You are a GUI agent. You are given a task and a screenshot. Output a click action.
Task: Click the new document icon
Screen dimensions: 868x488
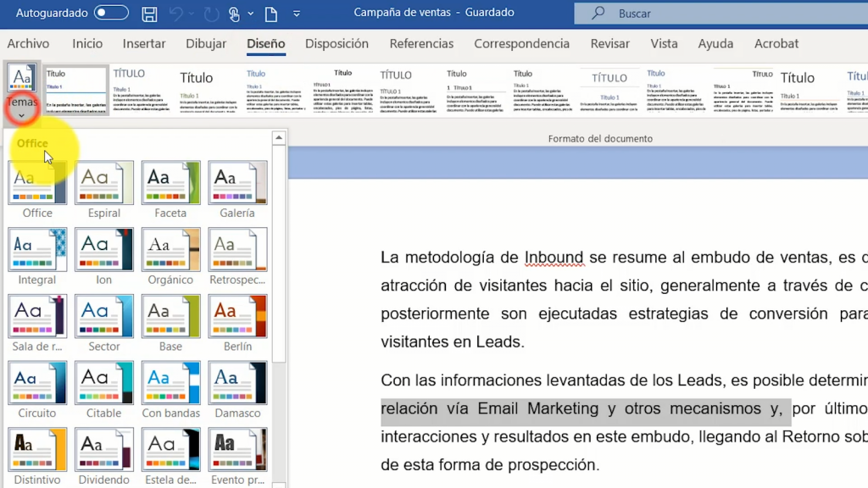[x=271, y=14]
